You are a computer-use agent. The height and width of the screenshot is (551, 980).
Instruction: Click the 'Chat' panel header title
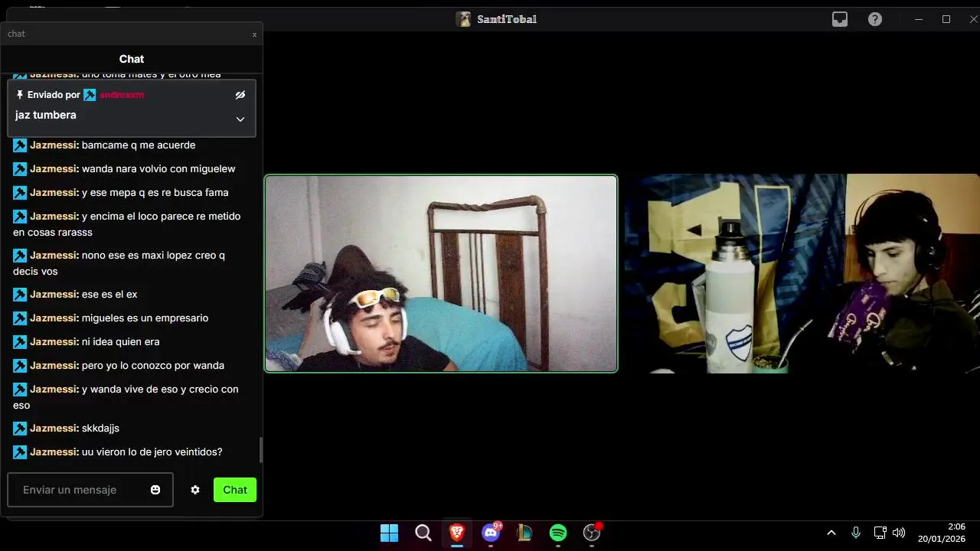click(132, 59)
